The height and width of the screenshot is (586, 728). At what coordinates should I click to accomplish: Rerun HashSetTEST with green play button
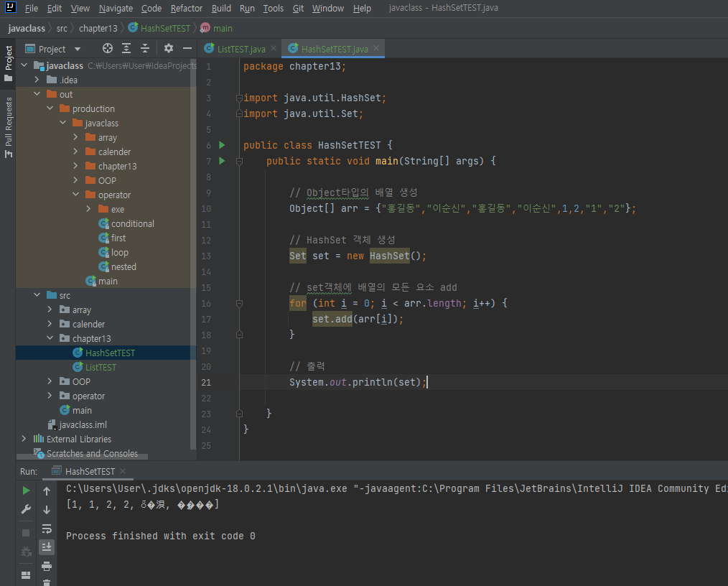click(x=26, y=490)
